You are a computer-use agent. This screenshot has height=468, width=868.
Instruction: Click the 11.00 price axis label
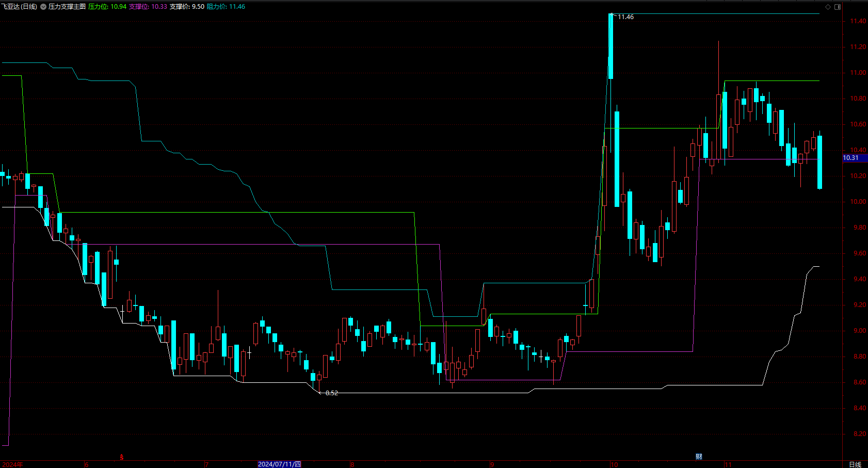point(858,73)
